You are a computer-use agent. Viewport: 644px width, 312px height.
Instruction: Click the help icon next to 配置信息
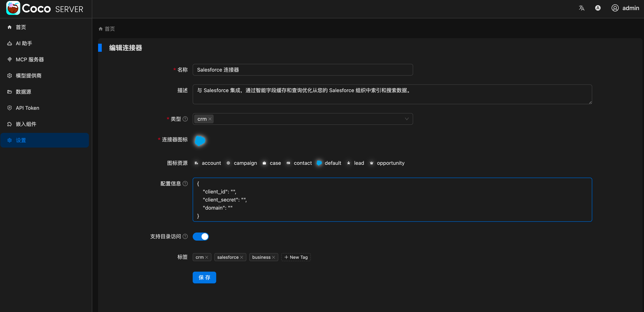pos(185,184)
